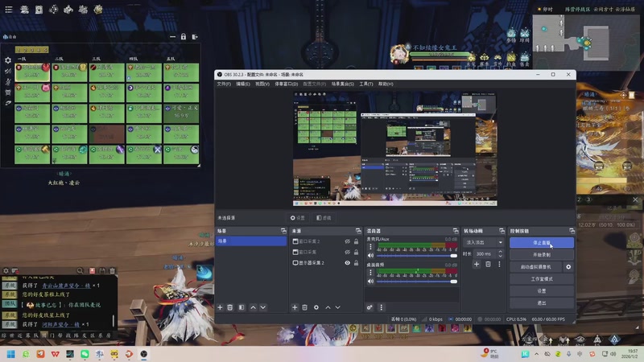Viewport: 644px width, 362px height.
Task: Undock the 混音器 panel with its float icon
Action: (456, 231)
